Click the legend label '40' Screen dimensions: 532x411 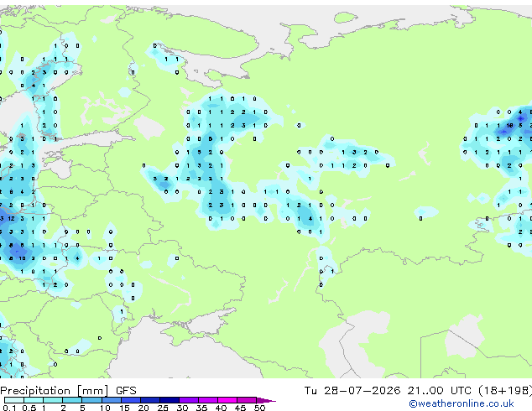point(221,408)
